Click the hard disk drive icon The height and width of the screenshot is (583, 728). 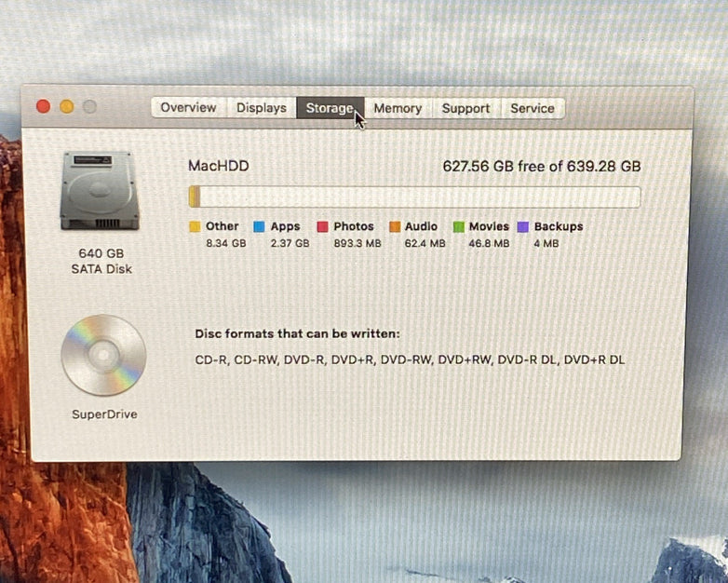[100, 190]
